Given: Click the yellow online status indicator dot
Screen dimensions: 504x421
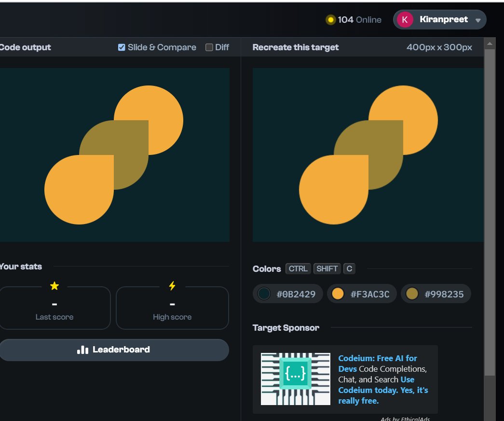Looking at the screenshot, I should click(x=330, y=20).
